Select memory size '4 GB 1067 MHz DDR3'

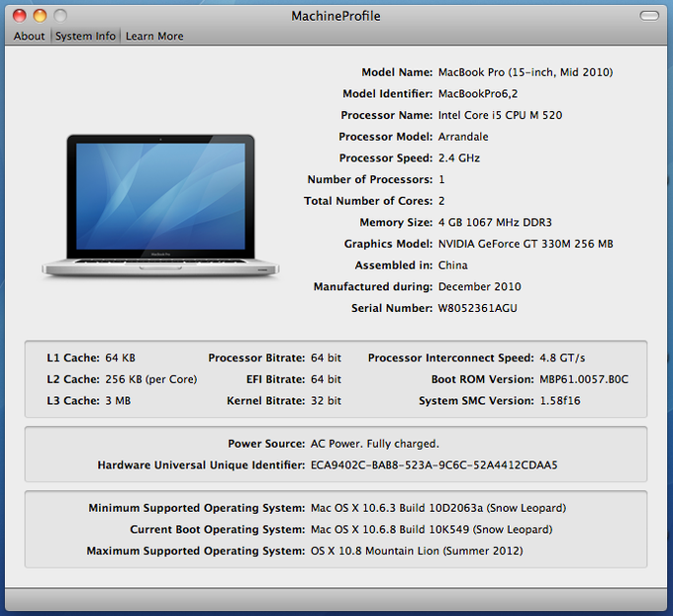pyautogui.click(x=495, y=223)
